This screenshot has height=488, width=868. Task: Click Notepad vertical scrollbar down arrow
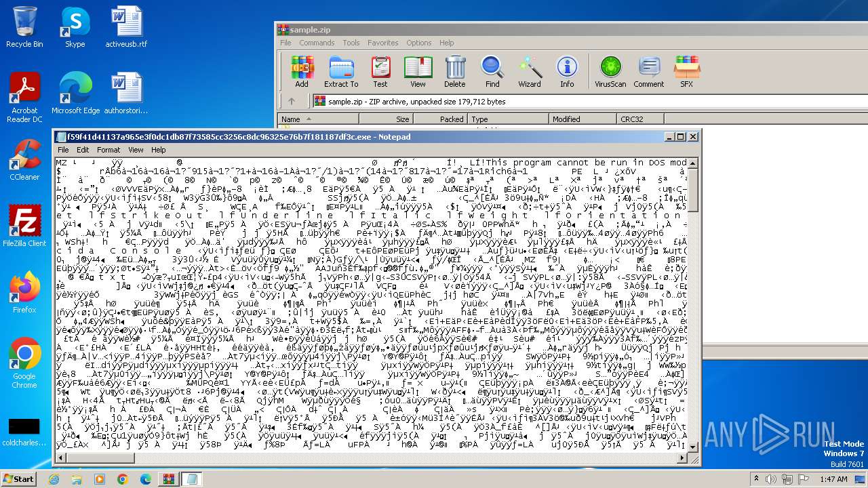(693, 447)
